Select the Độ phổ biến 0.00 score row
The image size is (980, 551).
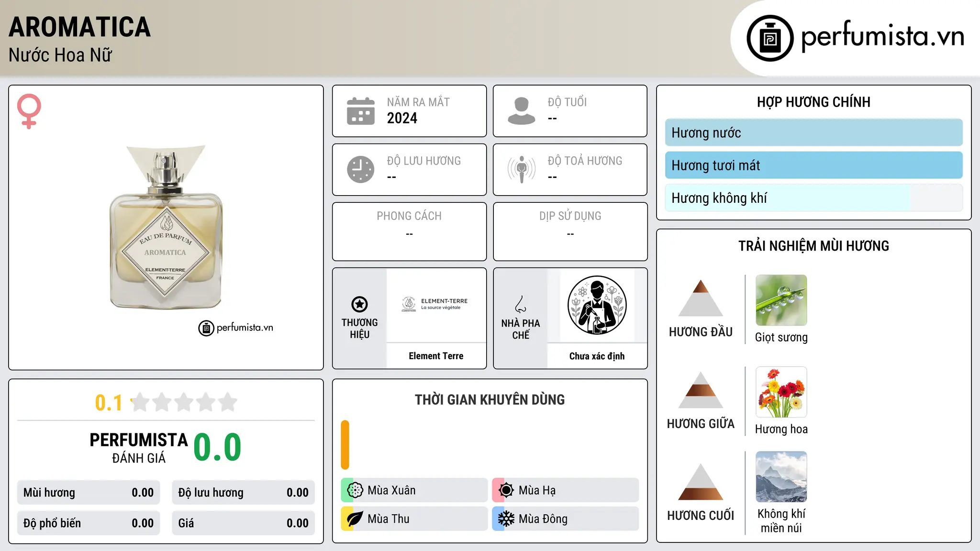click(x=89, y=523)
